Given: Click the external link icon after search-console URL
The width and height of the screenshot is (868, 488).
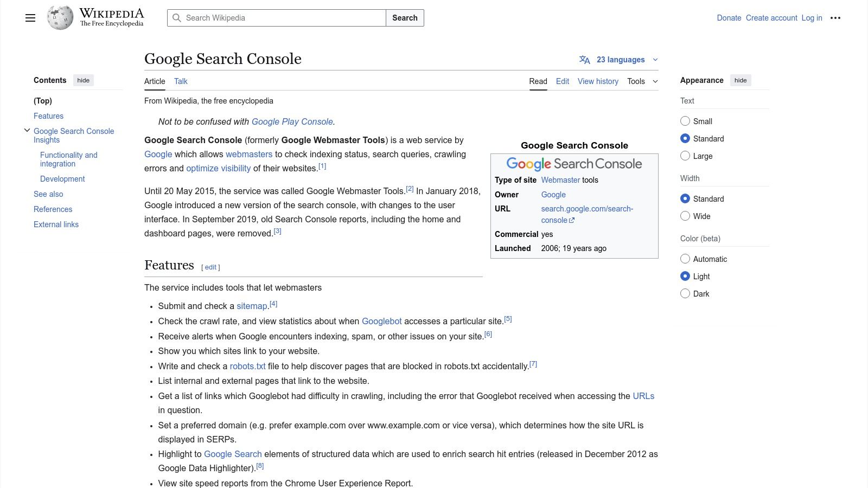Looking at the screenshot, I should pyautogui.click(x=572, y=220).
